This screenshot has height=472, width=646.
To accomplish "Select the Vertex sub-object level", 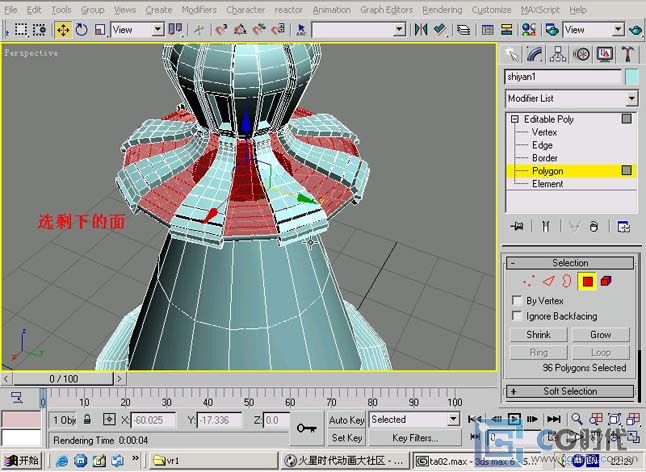I will click(544, 132).
